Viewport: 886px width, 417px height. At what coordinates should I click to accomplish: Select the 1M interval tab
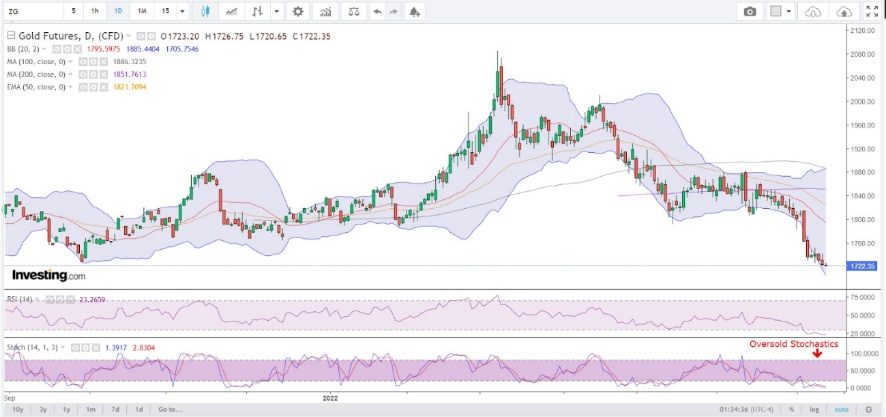[141, 11]
